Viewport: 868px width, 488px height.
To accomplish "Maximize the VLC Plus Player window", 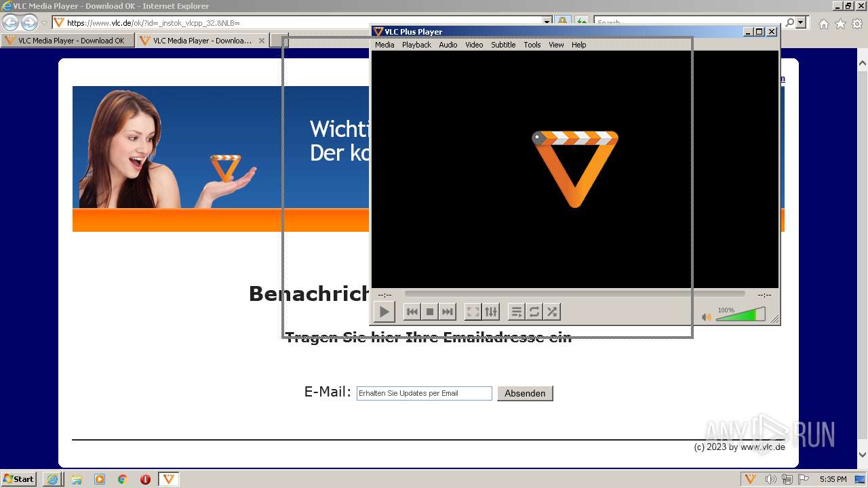I will pyautogui.click(x=759, y=32).
